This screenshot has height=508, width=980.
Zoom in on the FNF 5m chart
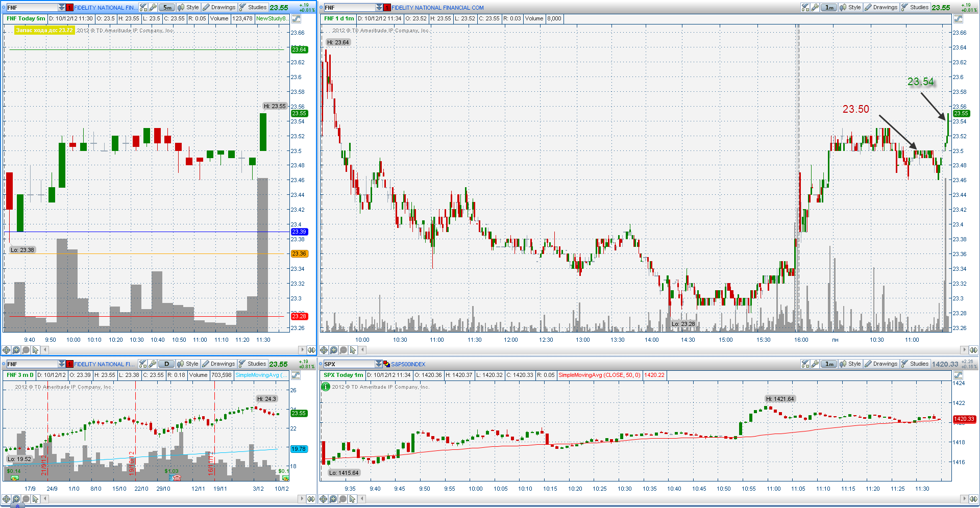click(16, 350)
